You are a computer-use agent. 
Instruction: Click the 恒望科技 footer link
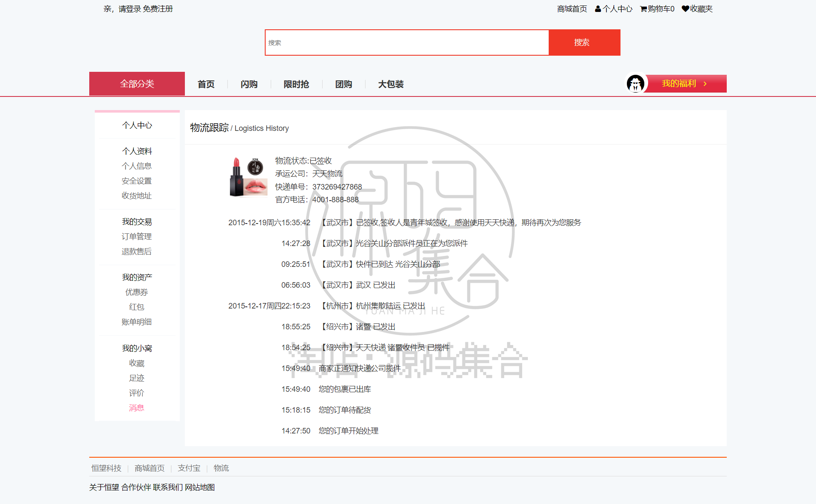click(106, 468)
